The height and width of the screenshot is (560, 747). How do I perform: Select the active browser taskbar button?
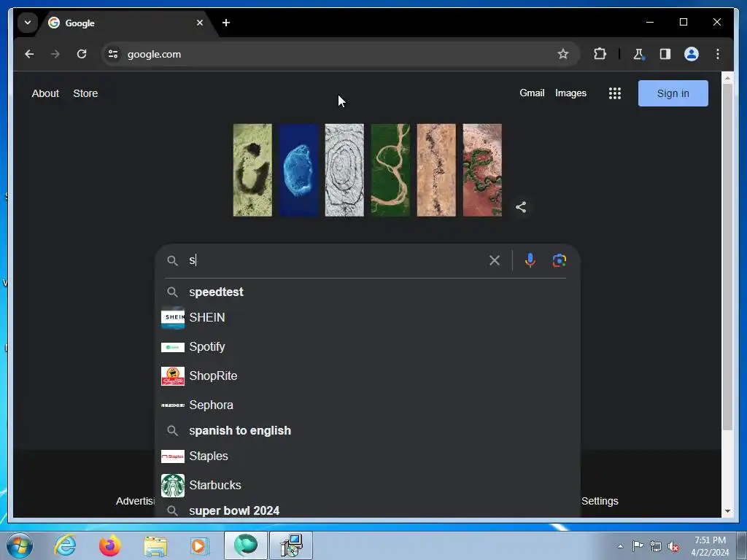tap(246, 545)
